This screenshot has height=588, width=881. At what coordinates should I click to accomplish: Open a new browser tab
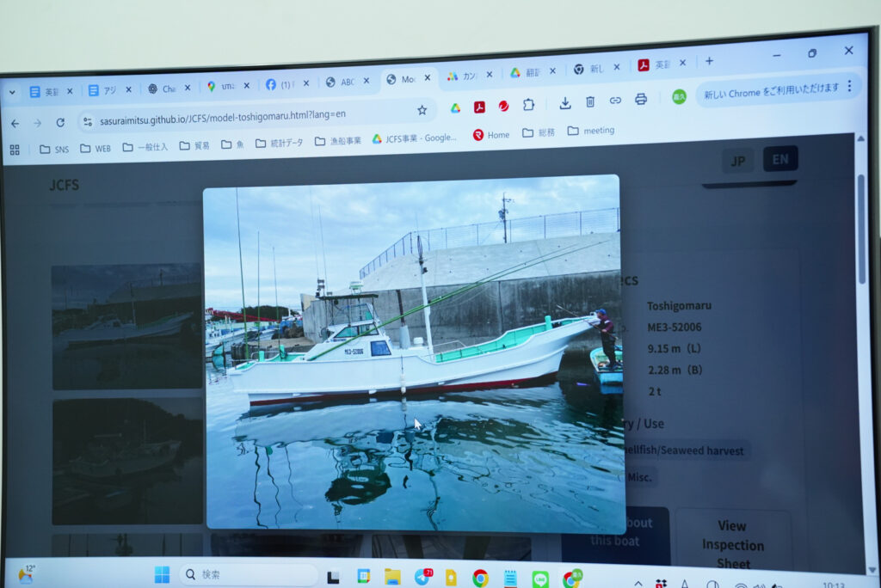click(709, 61)
